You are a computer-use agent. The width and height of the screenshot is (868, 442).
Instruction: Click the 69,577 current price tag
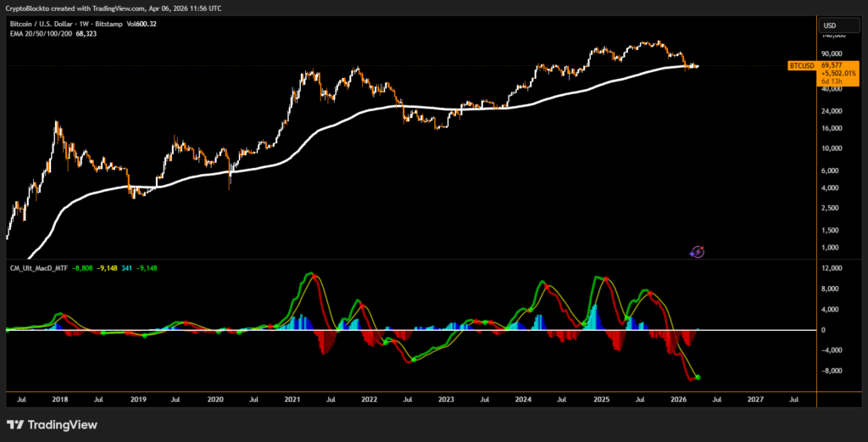coord(832,65)
